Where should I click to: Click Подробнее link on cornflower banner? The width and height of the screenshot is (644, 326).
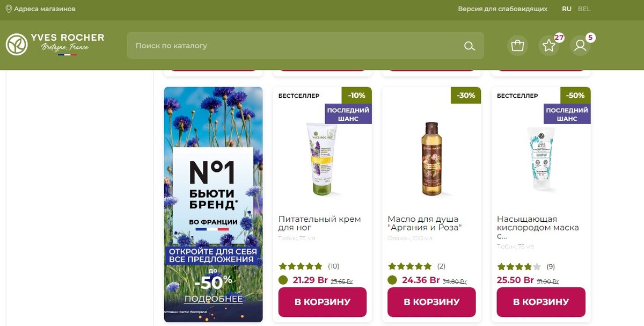[x=214, y=299]
